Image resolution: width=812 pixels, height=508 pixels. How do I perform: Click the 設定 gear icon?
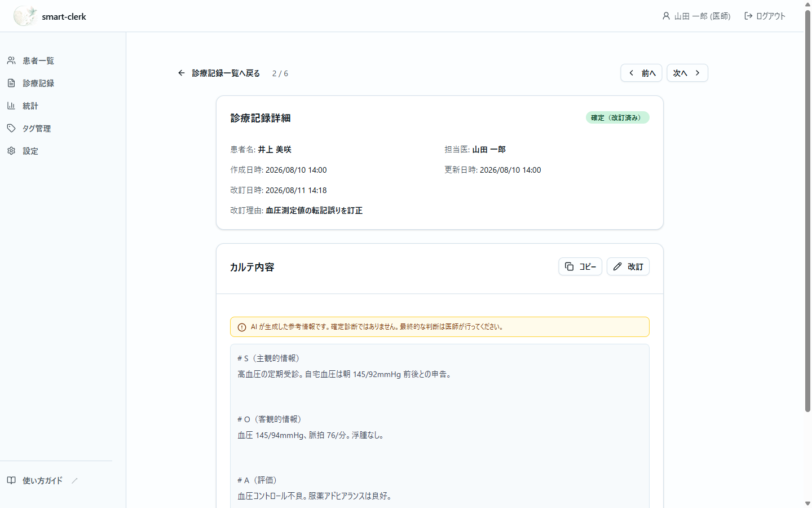point(11,151)
